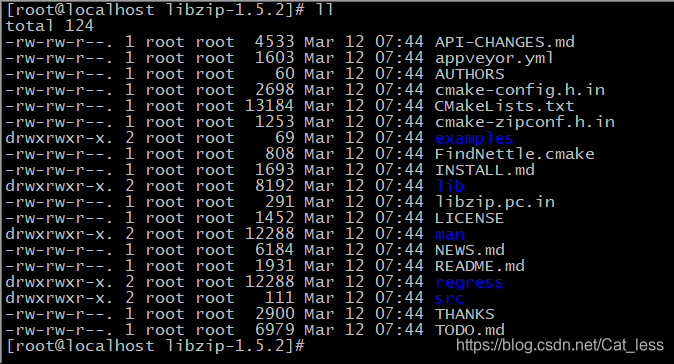Select the THANKS file name
This screenshot has width=674, height=364.
(465, 314)
